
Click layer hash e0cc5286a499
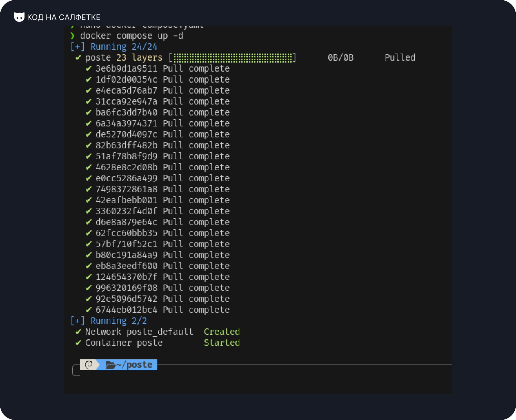[126, 178]
